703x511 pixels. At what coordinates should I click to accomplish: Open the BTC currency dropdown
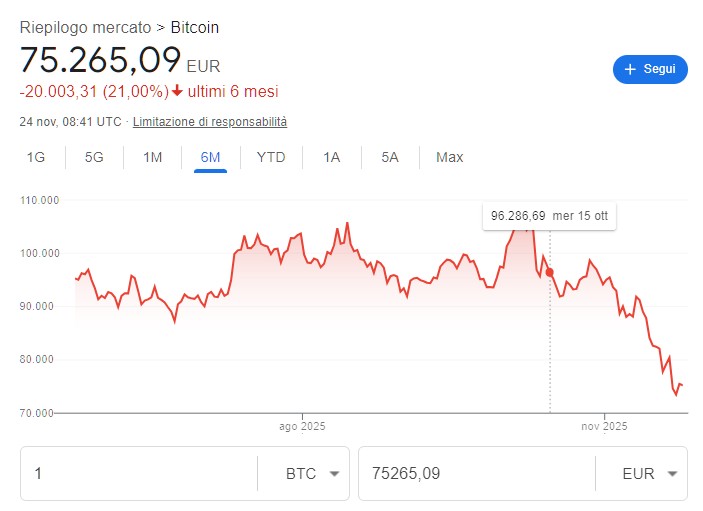pyautogui.click(x=311, y=473)
